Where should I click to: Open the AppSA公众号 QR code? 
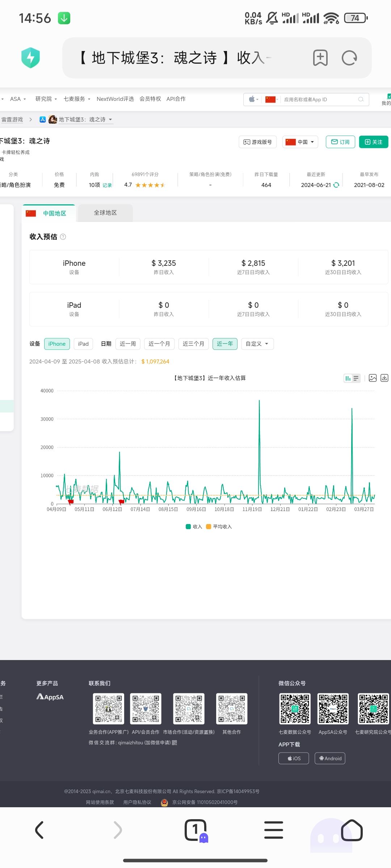pyautogui.click(x=333, y=709)
